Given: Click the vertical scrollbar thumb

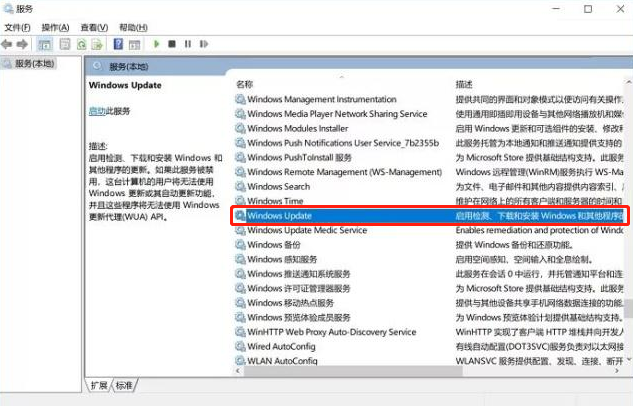Looking at the screenshot, I should [629, 308].
